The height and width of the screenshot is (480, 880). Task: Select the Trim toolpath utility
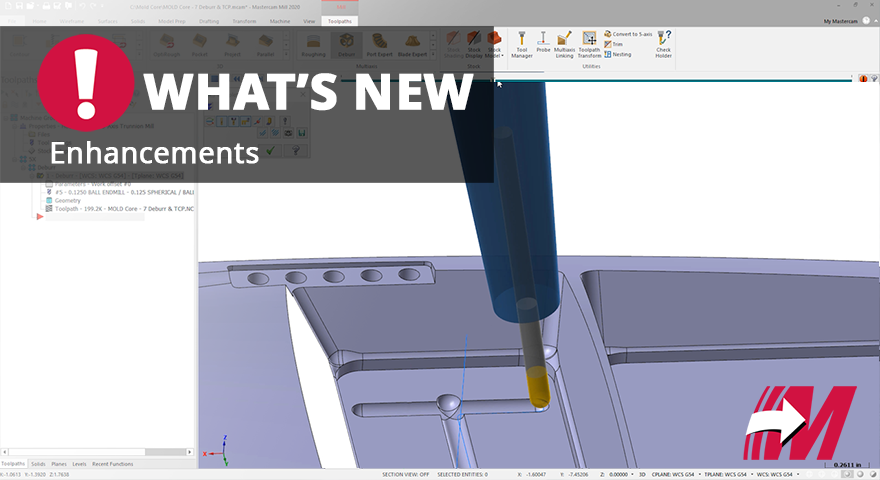click(x=613, y=44)
